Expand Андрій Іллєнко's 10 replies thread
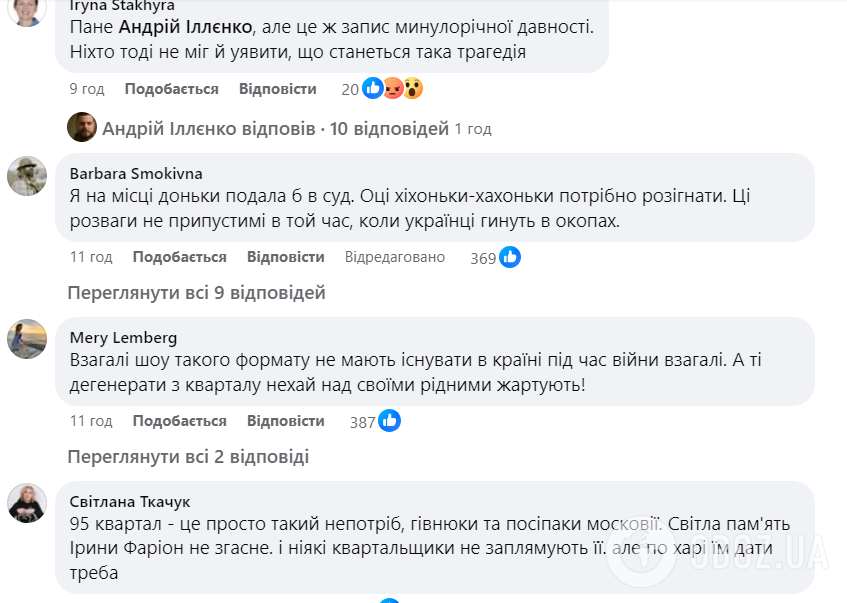 pos(276,129)
